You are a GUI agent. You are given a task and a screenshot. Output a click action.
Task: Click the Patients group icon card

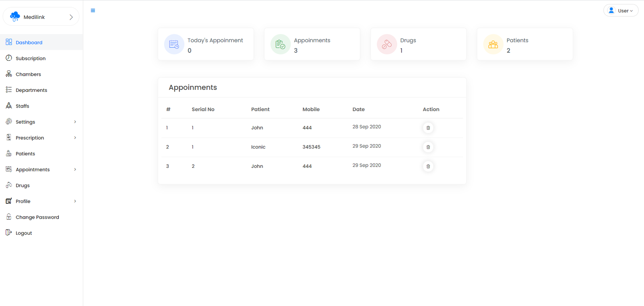coord(493,44)
